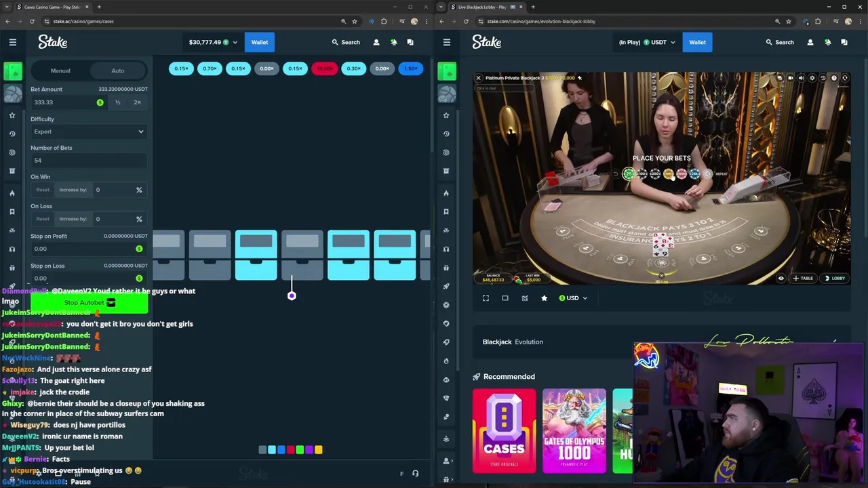The image size is (868, 488).
Task: Open Gates of Olympus 1000 thumbnail
Action: tap(574, 430)
